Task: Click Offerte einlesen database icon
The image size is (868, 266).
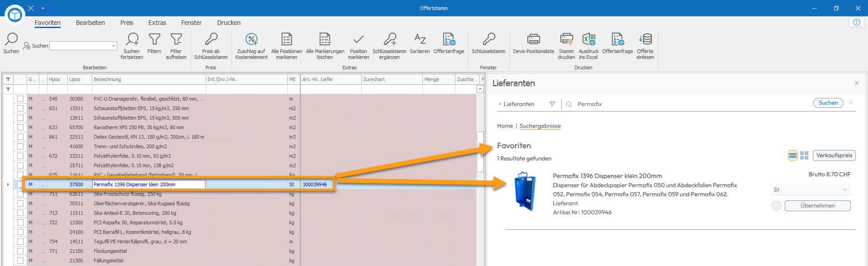Action: pos(645,39)
